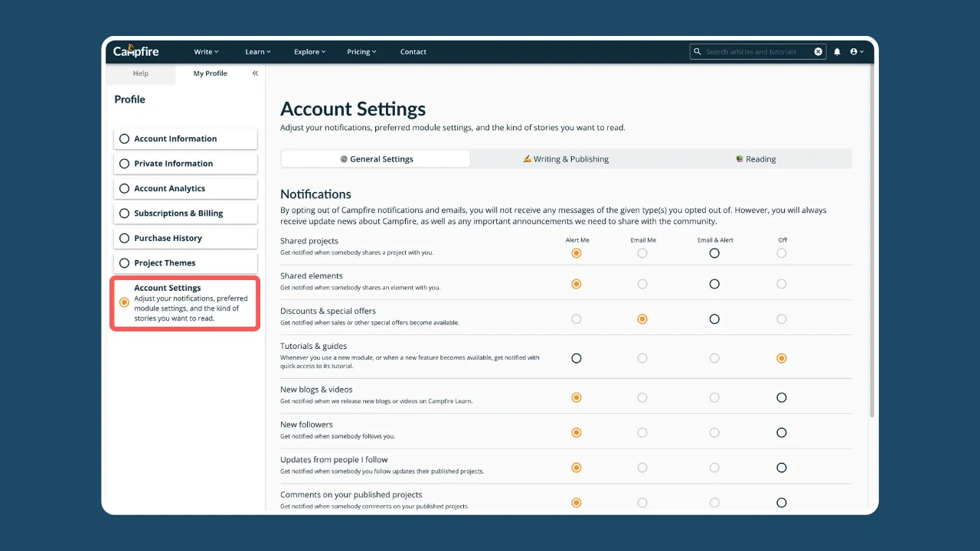
Task: Go to Subscriptions & Billing settings
Action: click(x=185, y=213)
